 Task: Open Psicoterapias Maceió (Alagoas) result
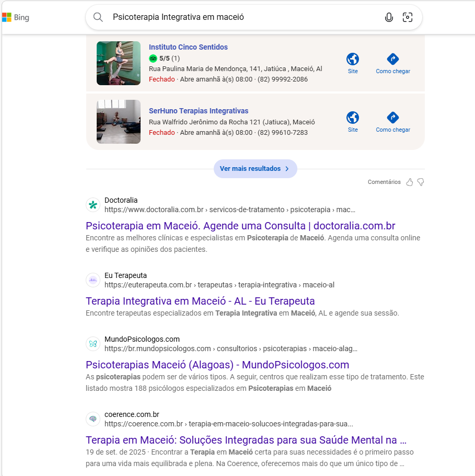[217, 365]
